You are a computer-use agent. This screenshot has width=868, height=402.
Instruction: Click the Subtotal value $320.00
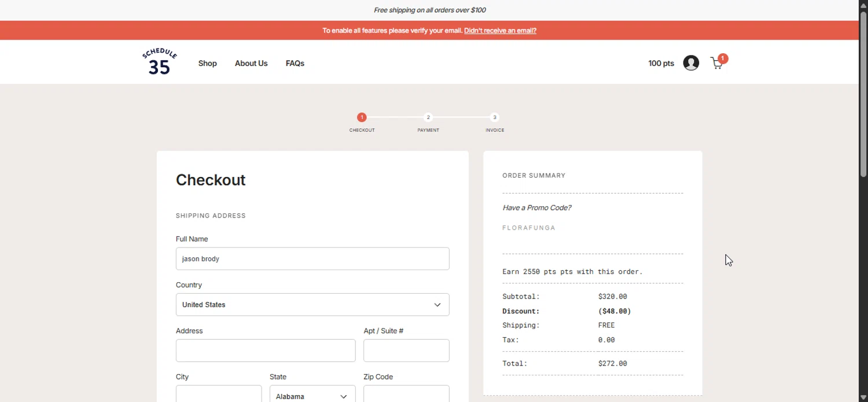(612, 297)
